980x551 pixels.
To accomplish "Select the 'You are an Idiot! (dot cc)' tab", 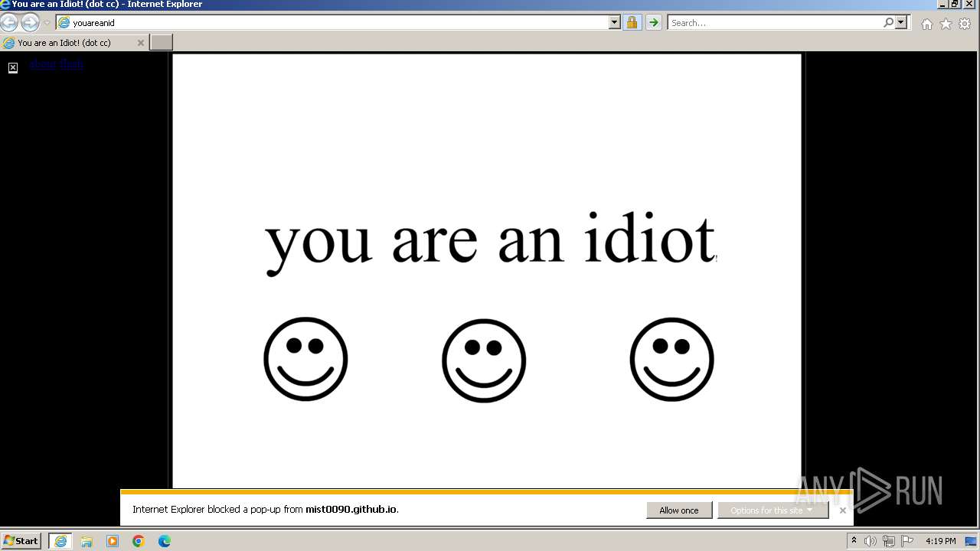I will (x=73, y=43).
